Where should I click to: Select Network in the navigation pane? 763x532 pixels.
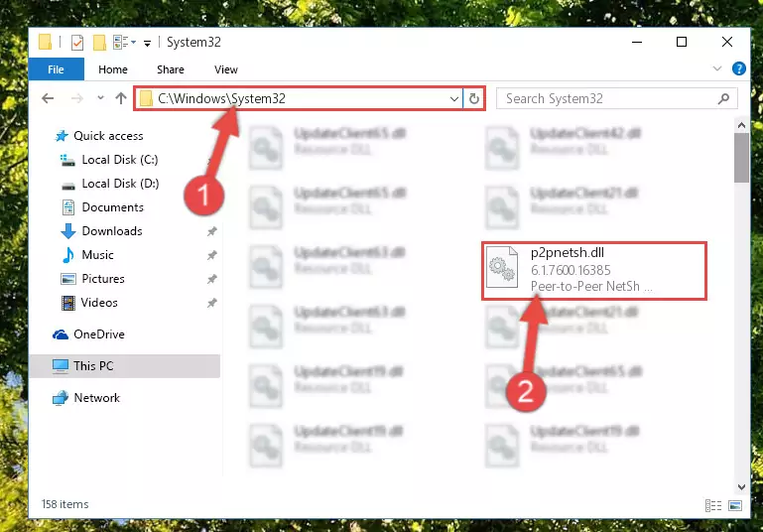[x=97, y=398]
